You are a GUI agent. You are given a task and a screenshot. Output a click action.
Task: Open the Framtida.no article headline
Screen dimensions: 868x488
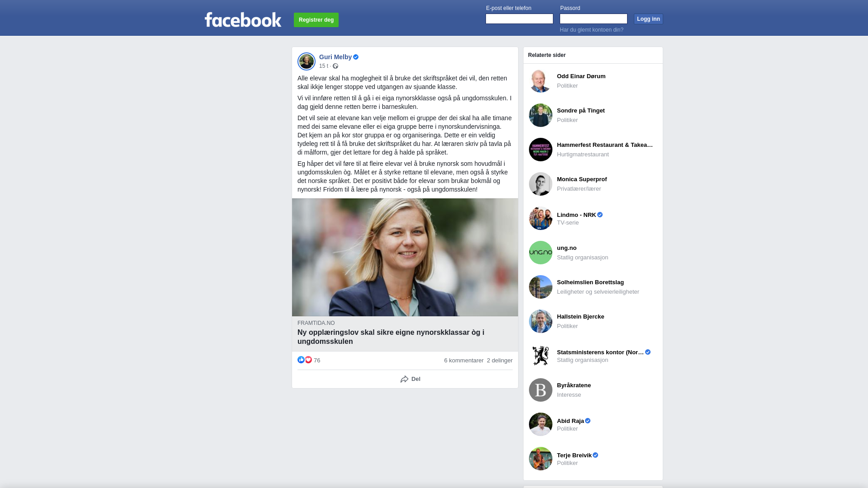point(391,337)
